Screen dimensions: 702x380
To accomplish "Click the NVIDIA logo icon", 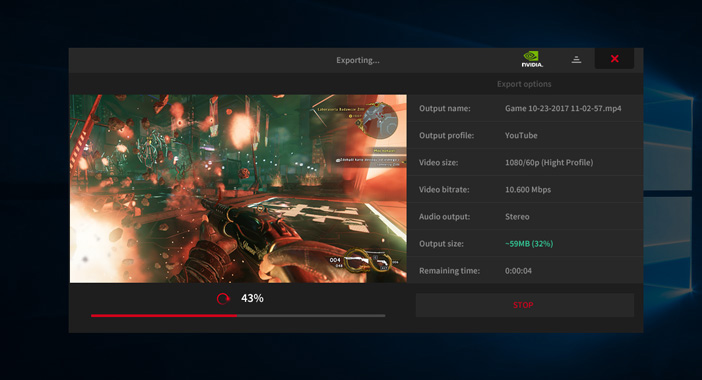I will point(532,59).
